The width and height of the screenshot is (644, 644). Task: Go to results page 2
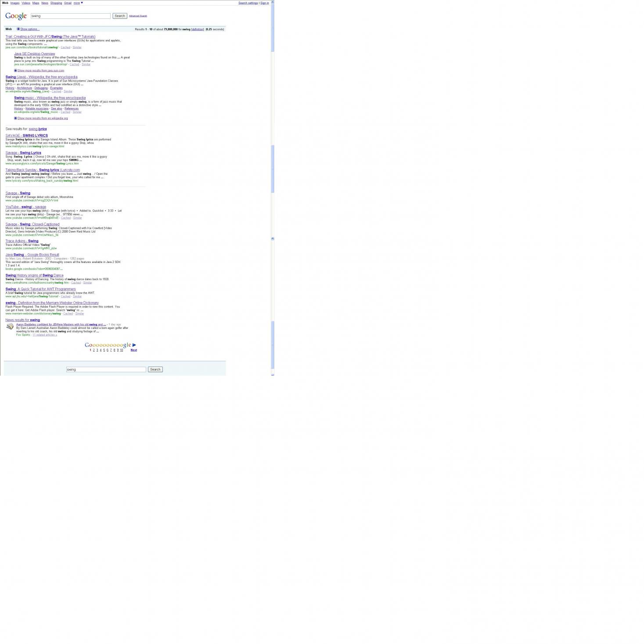point(94,350)
